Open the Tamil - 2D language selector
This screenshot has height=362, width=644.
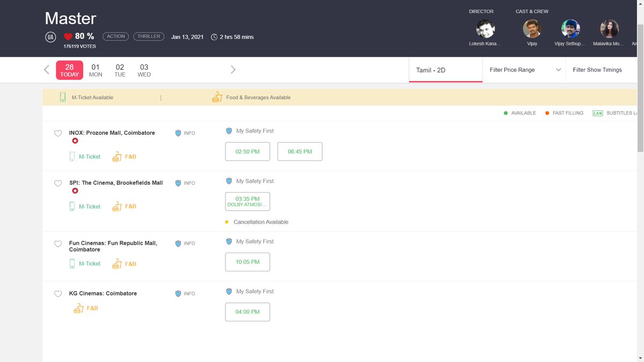(445, 70)
